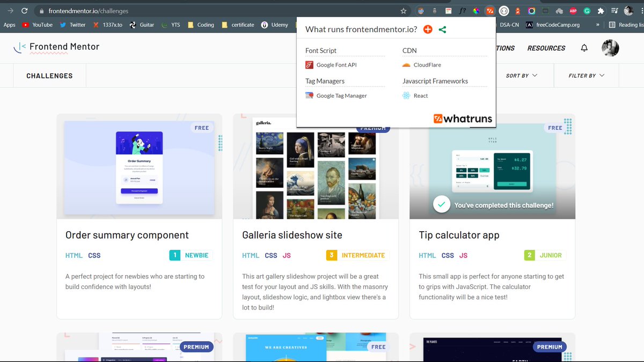Image resolution: width=644 pixels, height=362 pixels.
Task: Click the first owl-face extension icon
Action: (x=421, y=11)
